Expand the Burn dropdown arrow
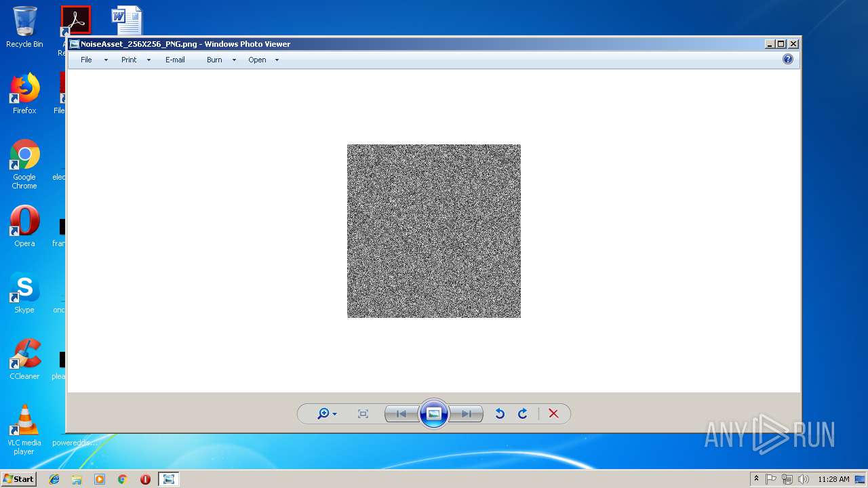Screen dimensions: 868x488 pos(234,60)
